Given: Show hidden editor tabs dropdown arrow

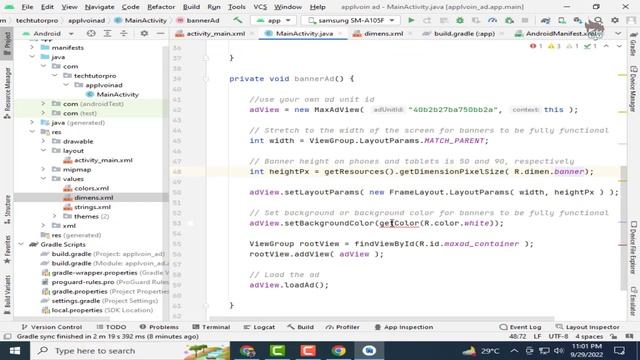Looking at the screenshot, I should [618, 33].
